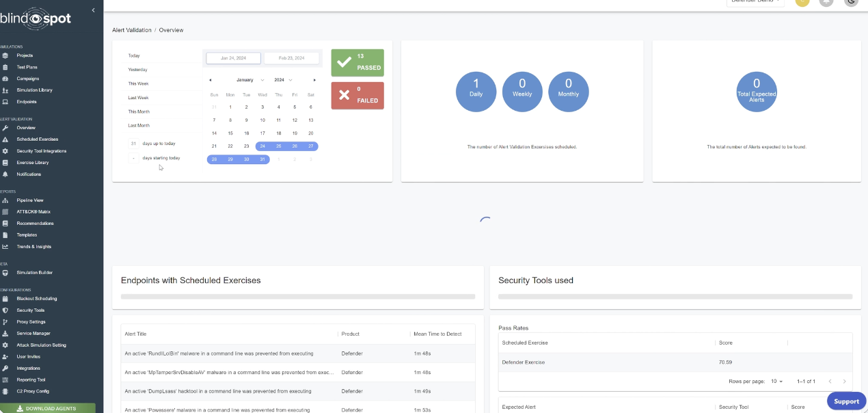Open Projects from the sidebar
Viewport: 868px width, 413px height.
coord(25,55)
